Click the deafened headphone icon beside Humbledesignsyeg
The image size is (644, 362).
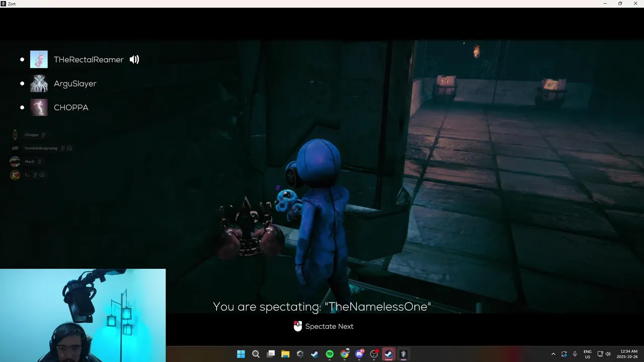(x=69, y=148)
